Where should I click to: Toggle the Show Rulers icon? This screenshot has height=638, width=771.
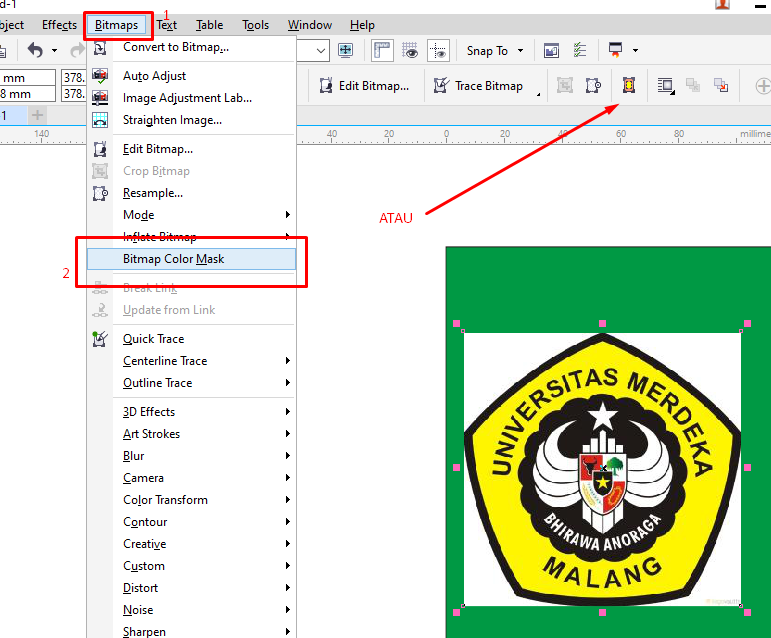click(382, 50)
